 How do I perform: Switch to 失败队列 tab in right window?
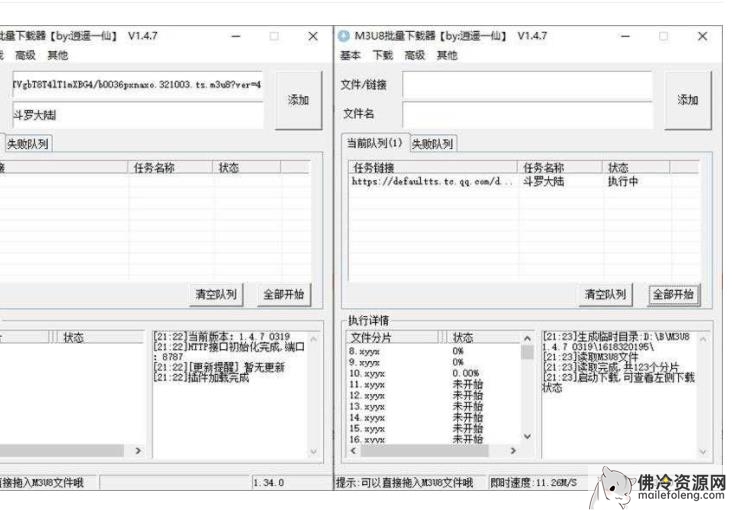click(x=432, y=143)
